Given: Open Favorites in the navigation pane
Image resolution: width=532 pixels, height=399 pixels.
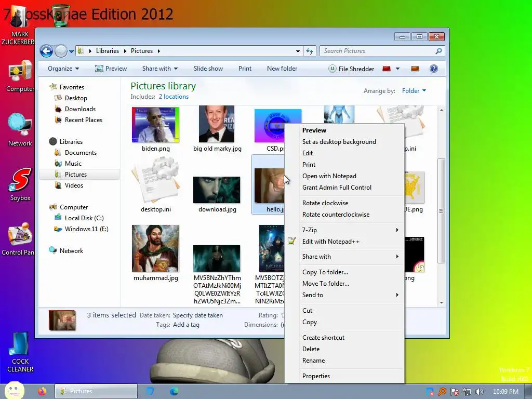Looking at the screenshot, I should (x=72, y=87).
